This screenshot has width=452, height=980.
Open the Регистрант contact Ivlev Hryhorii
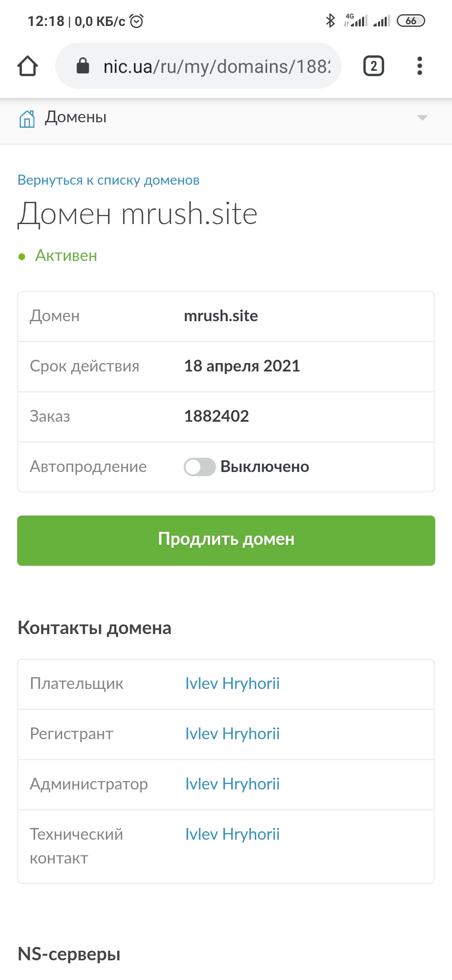(232, 734)
